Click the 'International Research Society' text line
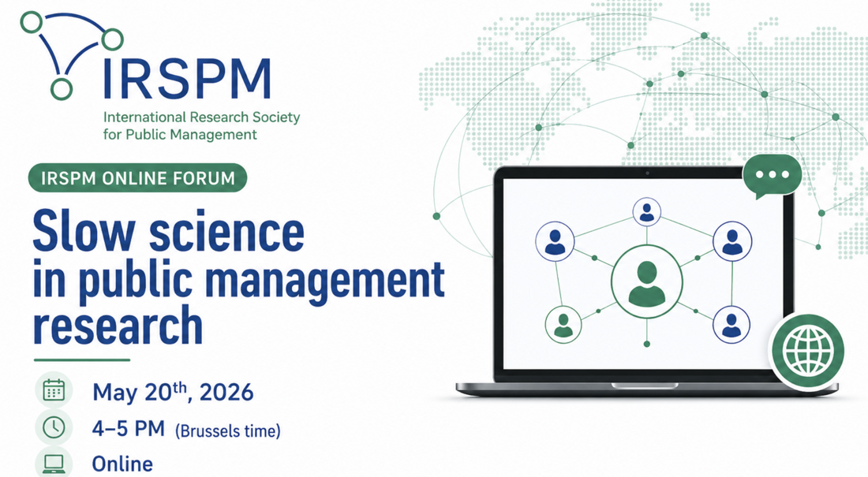The height and width of the screenshot is (477, 868). (201, 117)
